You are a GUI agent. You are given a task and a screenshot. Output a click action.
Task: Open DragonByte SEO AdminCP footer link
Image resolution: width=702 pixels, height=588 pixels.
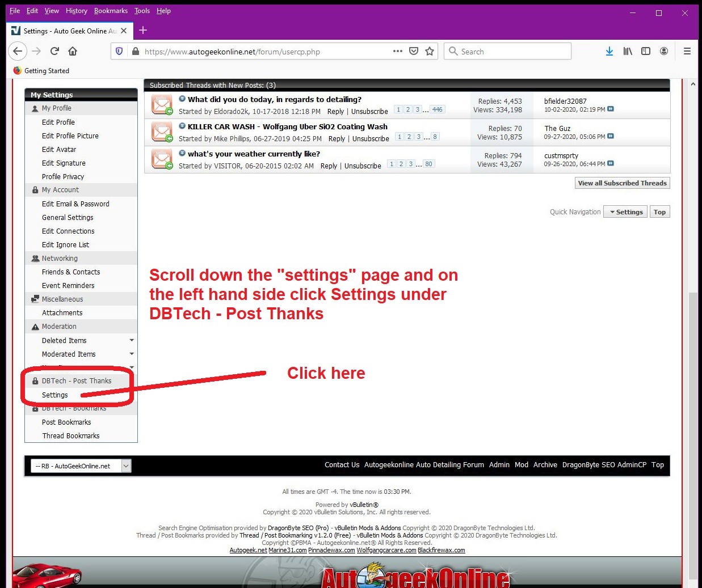coord(604,465)
